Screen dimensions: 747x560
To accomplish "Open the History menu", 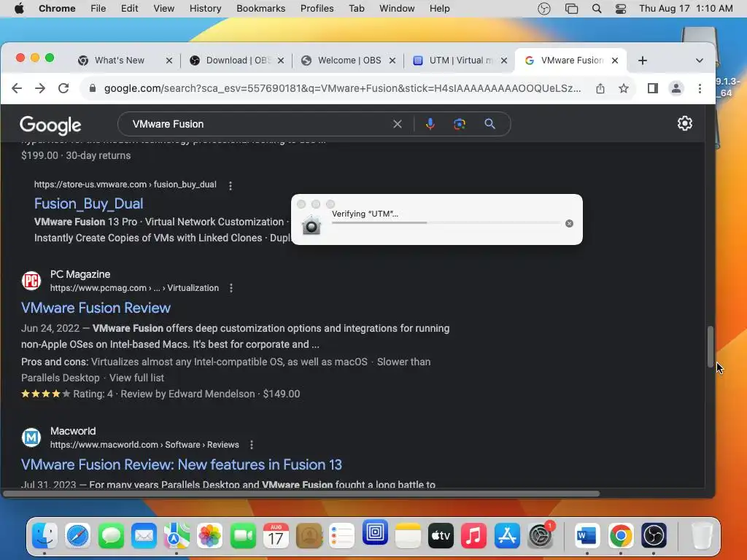I will click(x=205, y=9).
